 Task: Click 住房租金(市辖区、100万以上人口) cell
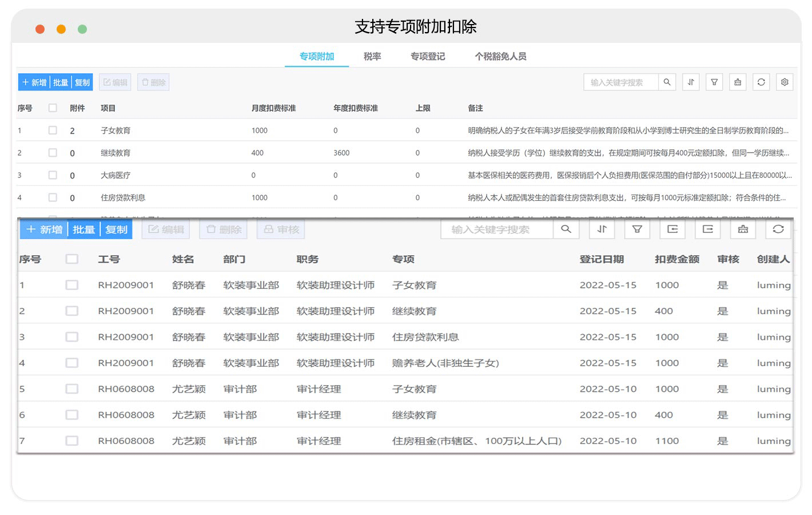477,441
